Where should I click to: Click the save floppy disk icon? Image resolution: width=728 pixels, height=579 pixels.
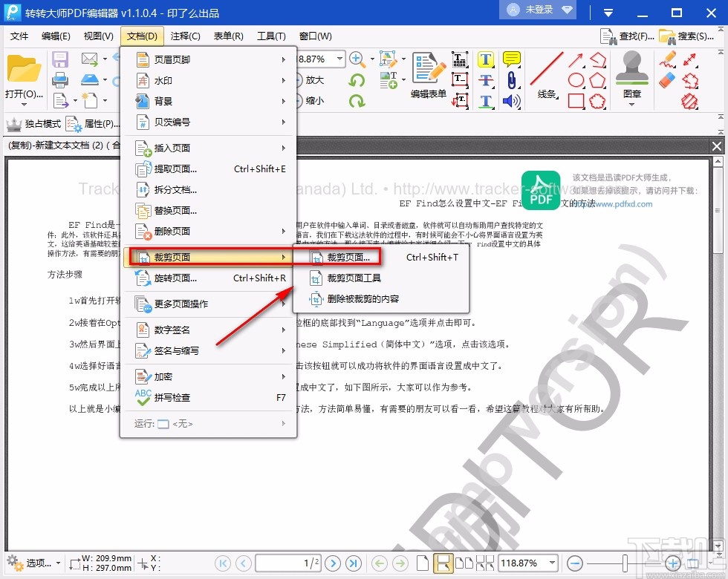point(60,59)
